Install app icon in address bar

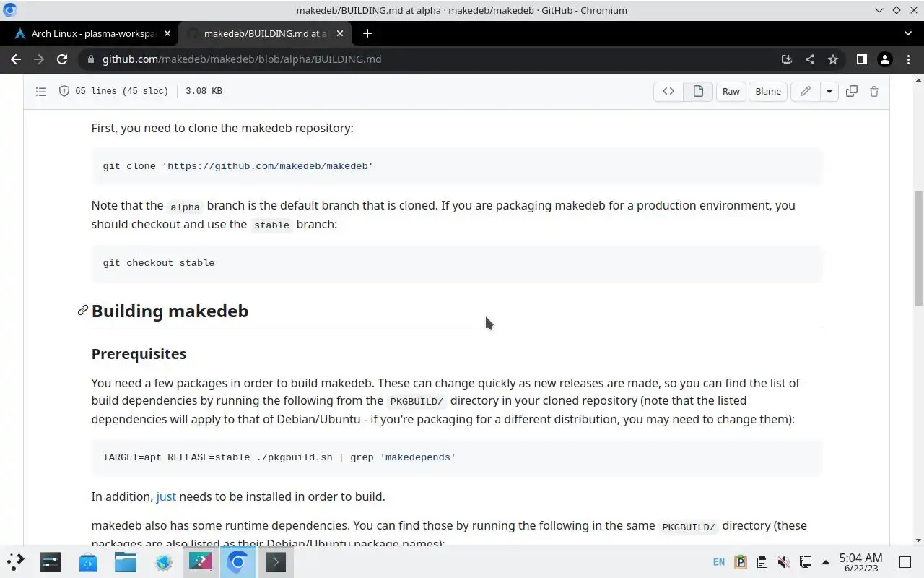pos(787,59)
